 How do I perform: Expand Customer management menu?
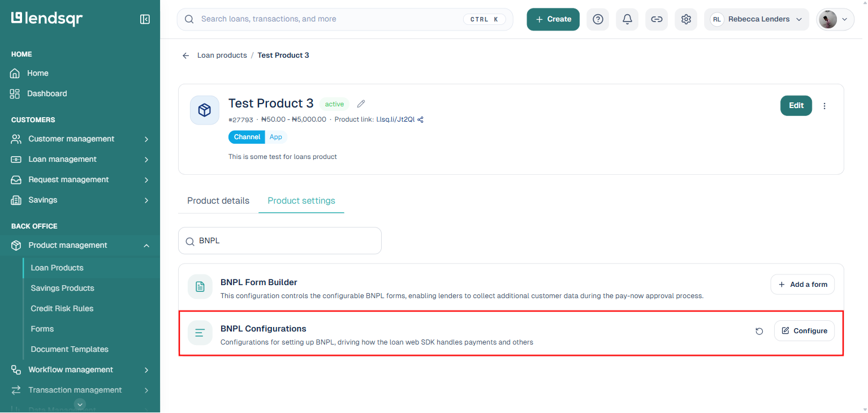80,139
